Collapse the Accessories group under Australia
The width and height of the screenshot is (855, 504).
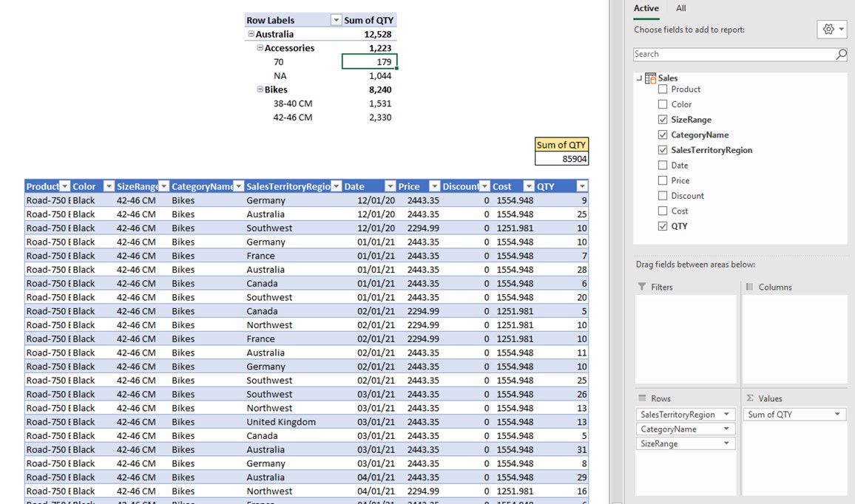(260, 48)
